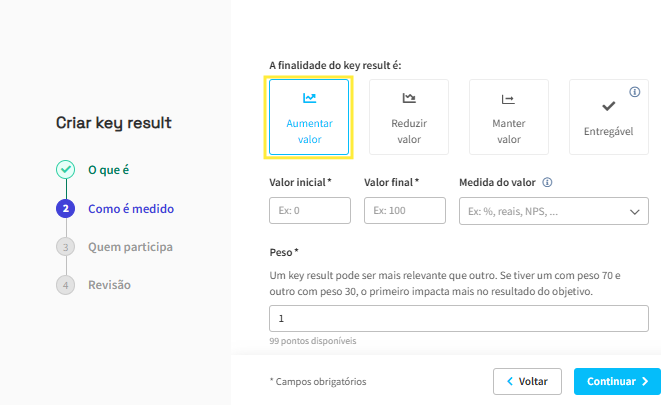
Task: Click info icon beside Medida do valor
Action: pyautogui.click(x=547, y=182)
